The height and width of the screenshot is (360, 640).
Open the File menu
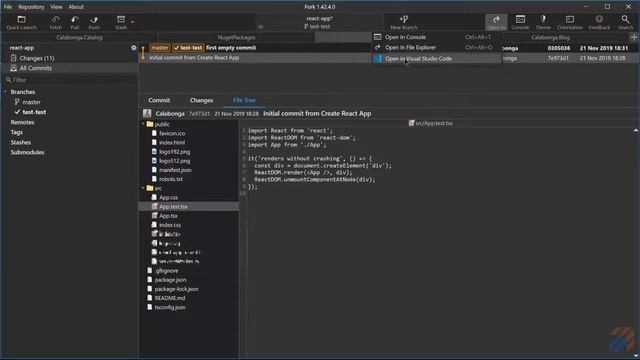pyautogui.click(x=8, y=7)
